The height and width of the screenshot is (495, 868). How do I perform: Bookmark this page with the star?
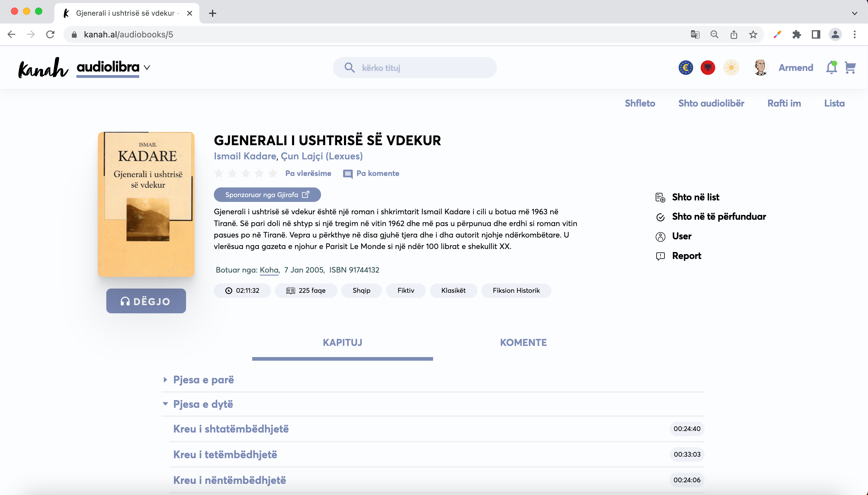pos(753,34)
